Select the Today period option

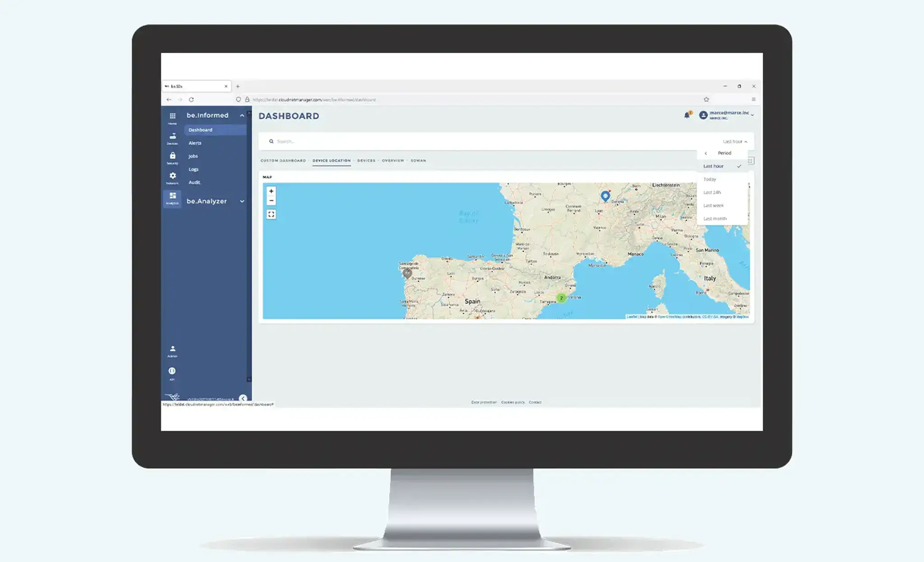[722, 179]
